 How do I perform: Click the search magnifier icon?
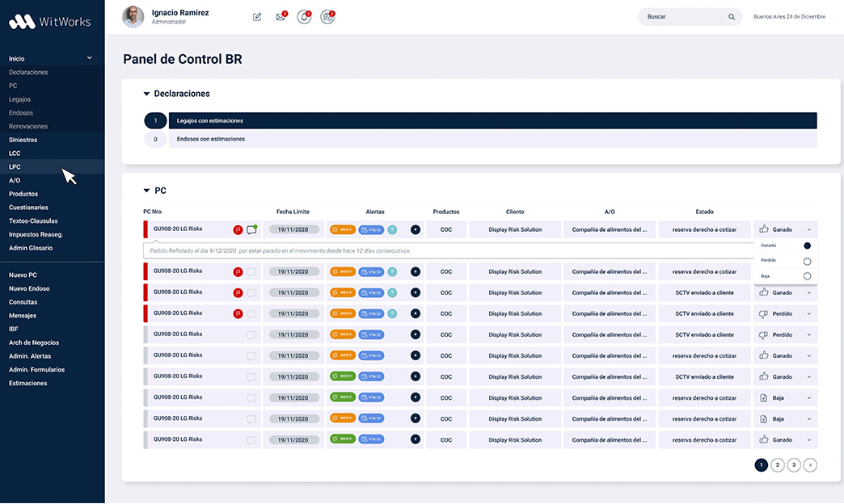pyautogui.click(x=732, y=17)
